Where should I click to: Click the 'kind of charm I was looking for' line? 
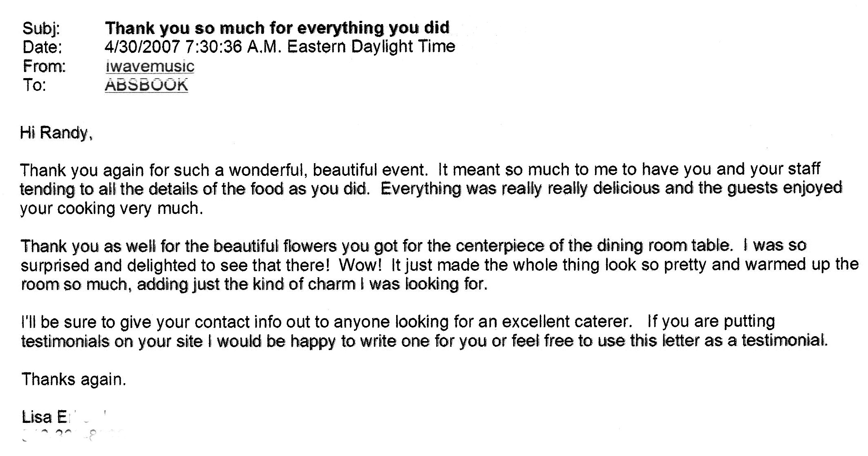click(x=254, y=284)
